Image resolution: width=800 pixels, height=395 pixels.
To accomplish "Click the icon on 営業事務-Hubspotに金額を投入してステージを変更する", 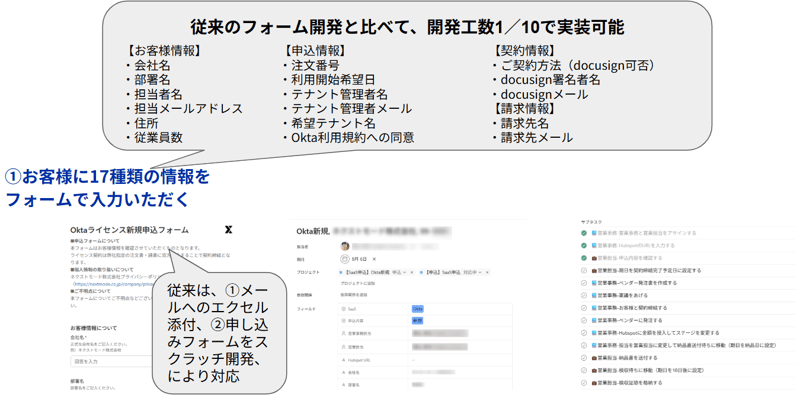I will (x=594, y=333).
